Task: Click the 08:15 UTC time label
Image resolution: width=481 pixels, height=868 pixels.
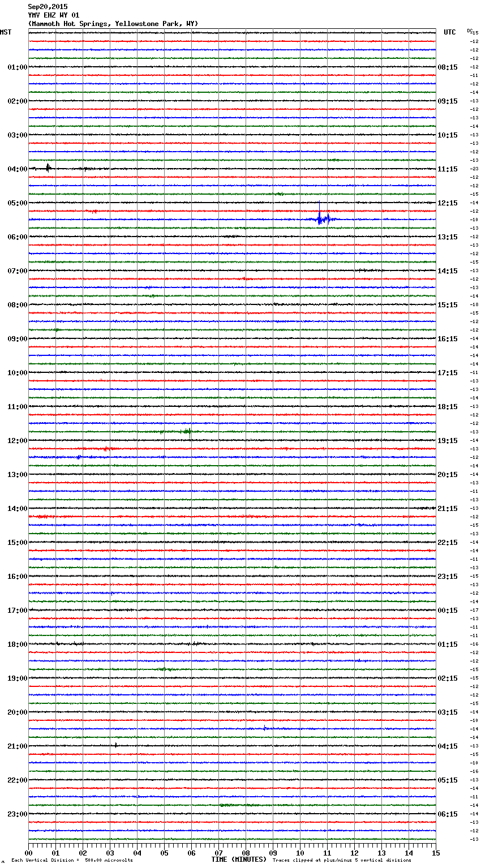Action: (448, 67)
